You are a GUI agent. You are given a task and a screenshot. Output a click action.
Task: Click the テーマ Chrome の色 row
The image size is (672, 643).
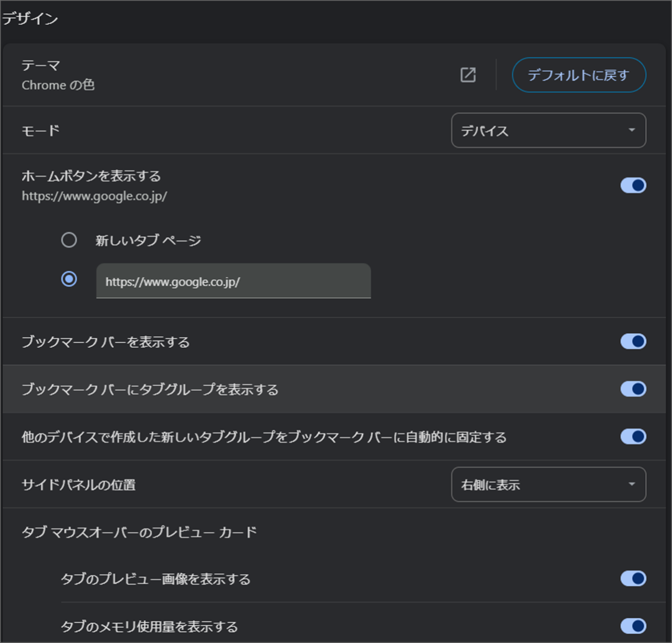(x=334, y=75)
